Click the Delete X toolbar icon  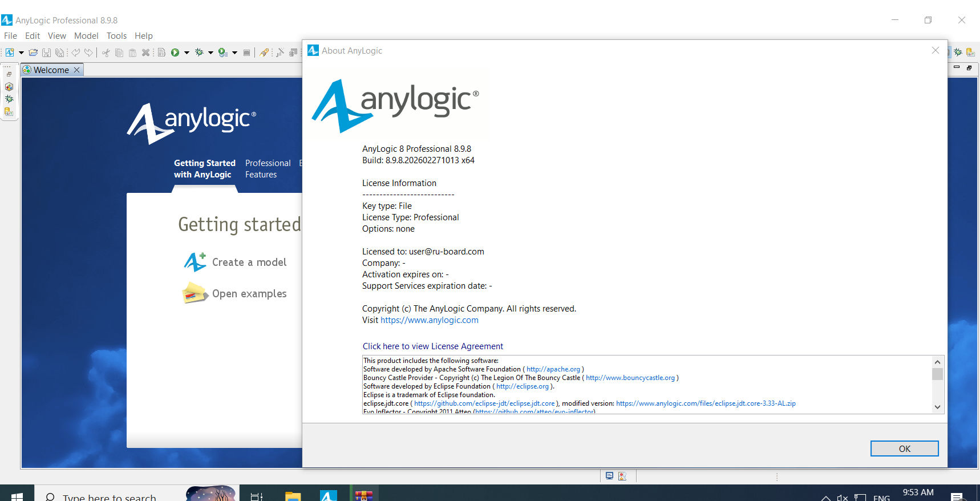click(x=145, y=52)
